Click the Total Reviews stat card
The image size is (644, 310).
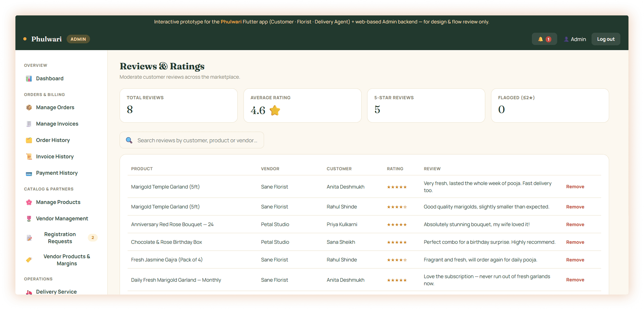coord(179,105)
